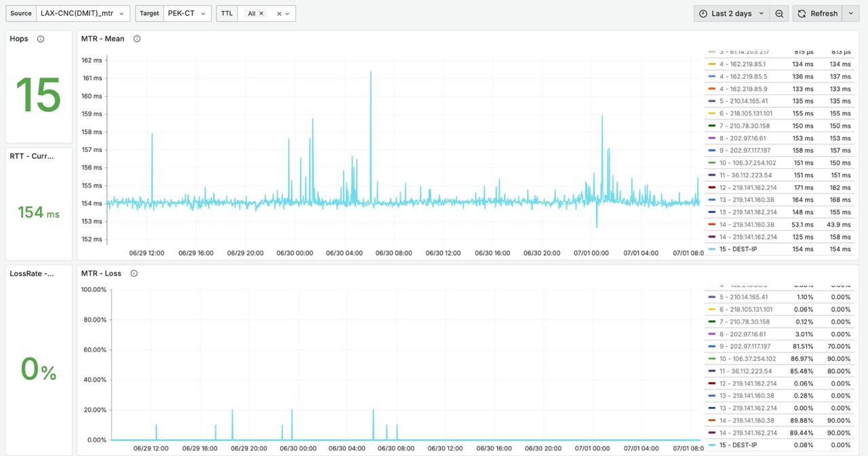Click the info icon next to MTR - Mean
The height and width of the screenshot is (456, 868).
[x=137, y=39]
